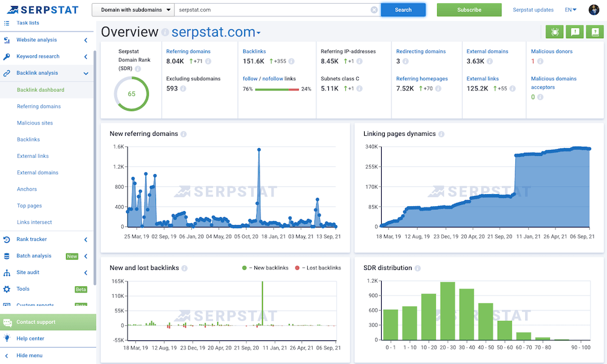The image size is (607, 364).
Task: Click info icon next to New referring domains
Action: pos(183,134)
